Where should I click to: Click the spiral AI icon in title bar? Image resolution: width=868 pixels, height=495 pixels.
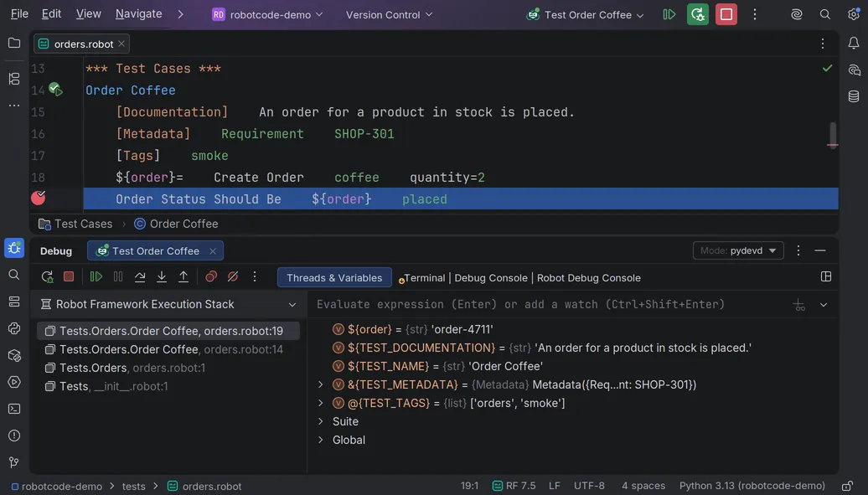pos(797,14)
